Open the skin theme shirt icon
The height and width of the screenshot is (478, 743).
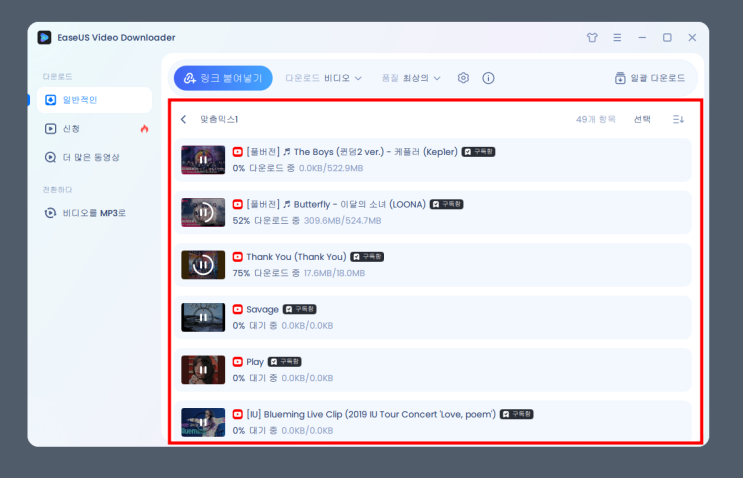coord(592,37)
